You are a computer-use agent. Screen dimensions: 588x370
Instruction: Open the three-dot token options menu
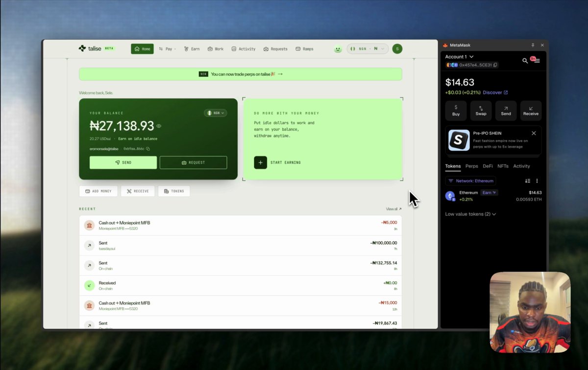coord(537,181)
